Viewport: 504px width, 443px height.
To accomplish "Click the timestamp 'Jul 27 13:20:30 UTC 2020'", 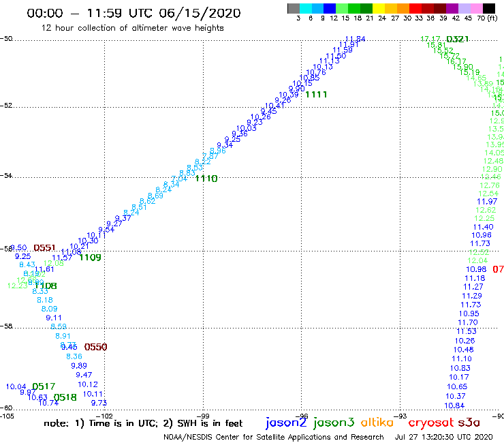I will 444,438.
